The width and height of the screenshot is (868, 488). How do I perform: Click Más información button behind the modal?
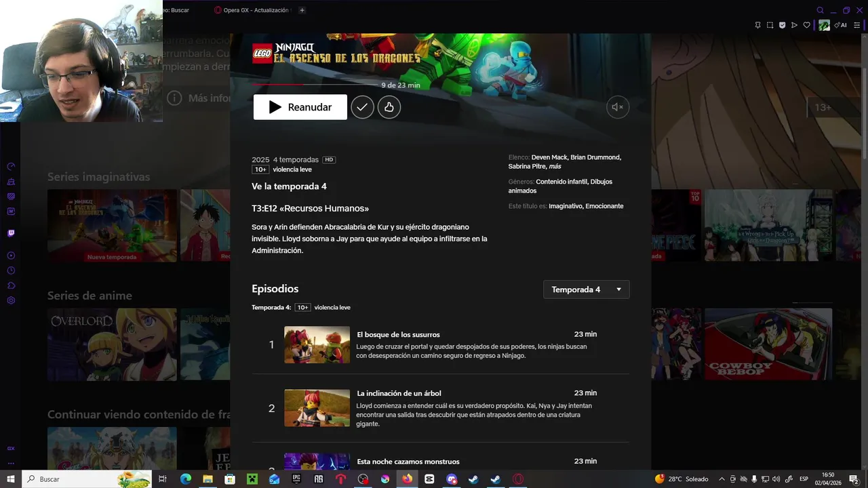[199, 98]
